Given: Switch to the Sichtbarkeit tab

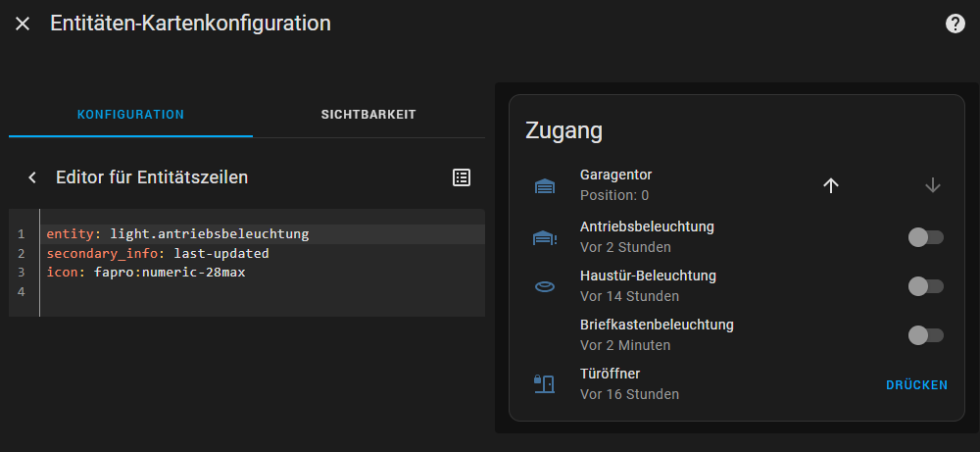Looking at the screenshot, I should [x=368, y=115].
